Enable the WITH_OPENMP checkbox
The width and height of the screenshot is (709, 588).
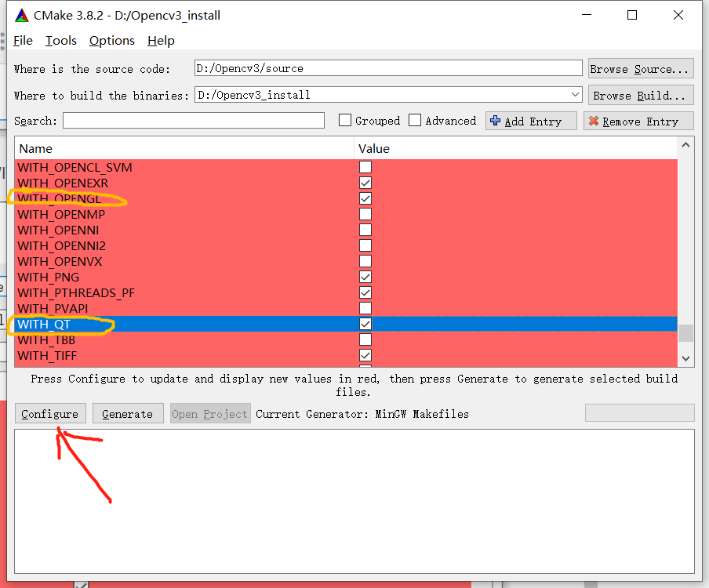point(365,214)
